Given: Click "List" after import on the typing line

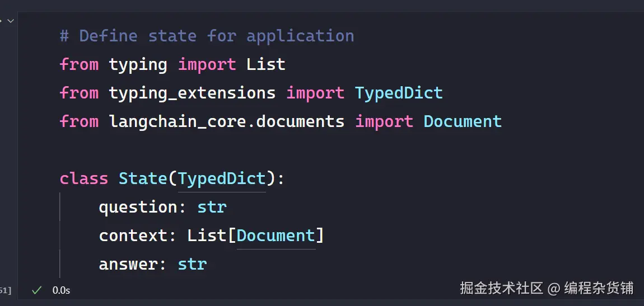Looking at the screenshot, I should [266, 64].
